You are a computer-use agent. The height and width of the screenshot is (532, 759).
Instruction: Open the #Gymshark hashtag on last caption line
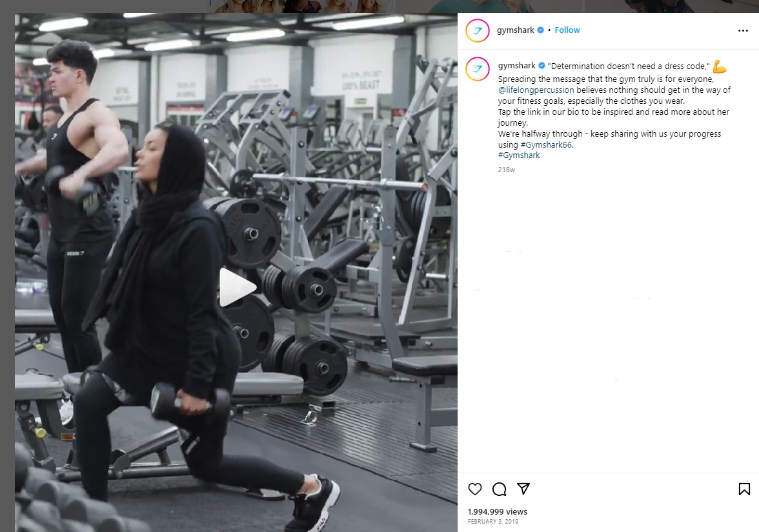click(x=519, y=155)
